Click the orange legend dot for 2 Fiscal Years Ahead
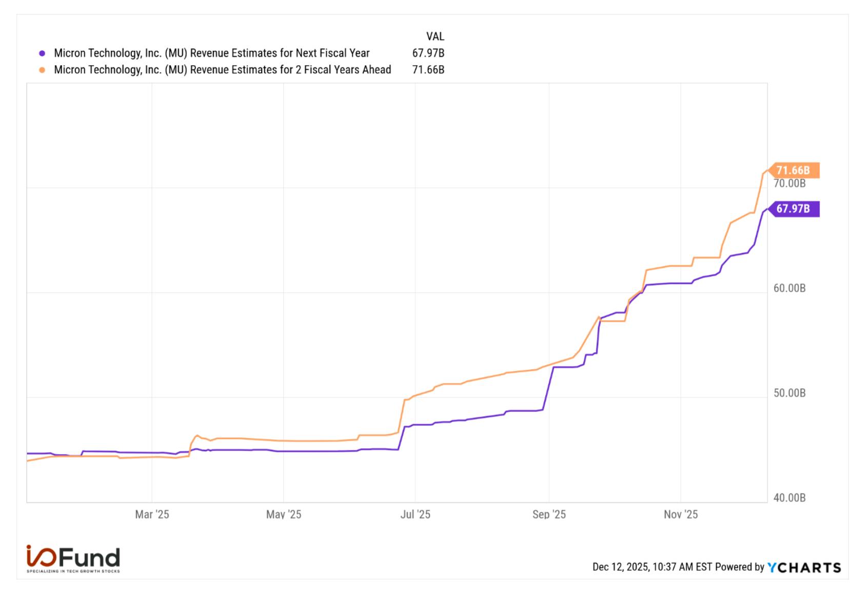 pos(42,70)
